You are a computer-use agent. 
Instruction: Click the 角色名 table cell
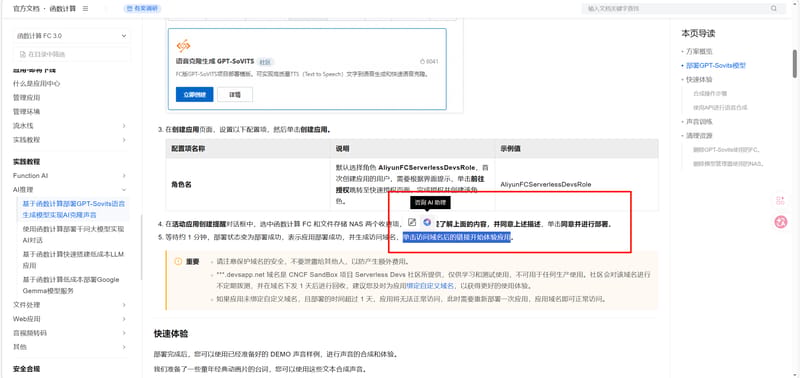[247, 184]
